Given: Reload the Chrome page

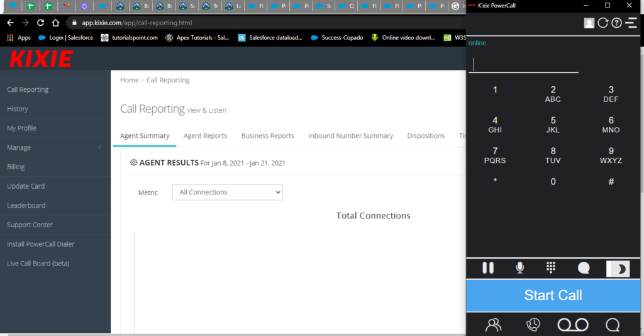Looking at the screenshot, I should click(x=40, y=23).
